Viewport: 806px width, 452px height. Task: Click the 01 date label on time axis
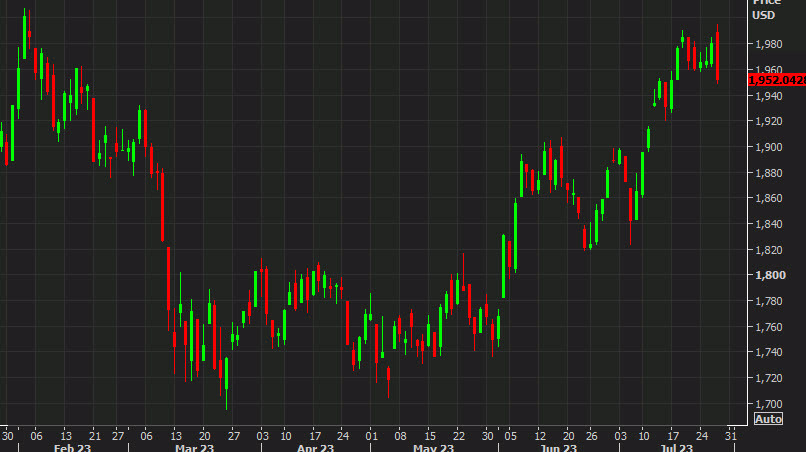[371, 436]
